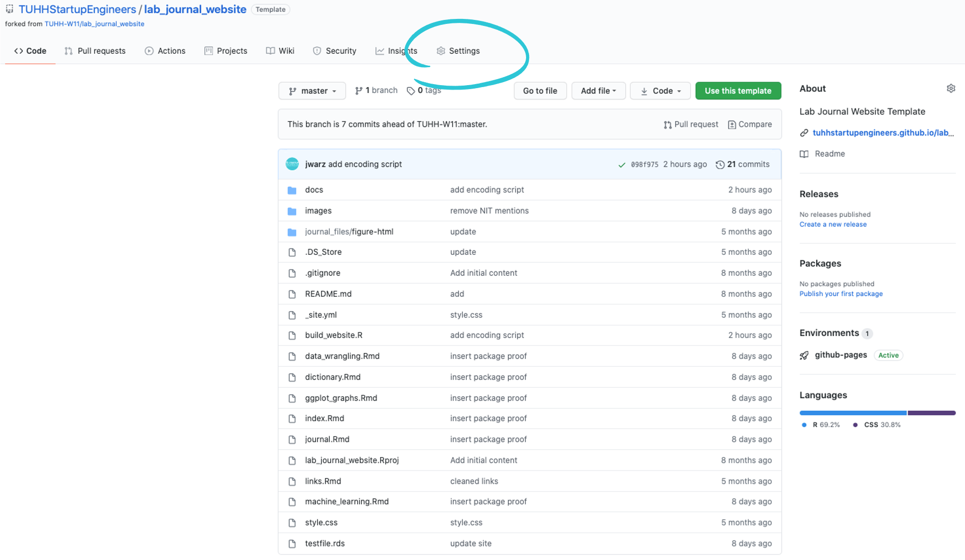Click the link icon beside the website URL
The image size is (965, 560).
(804, 133)
